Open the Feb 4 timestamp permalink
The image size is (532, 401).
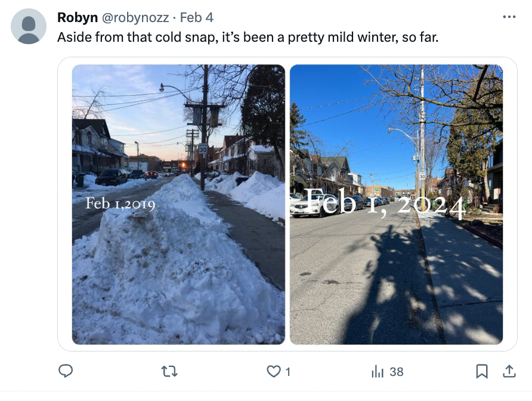196,17
